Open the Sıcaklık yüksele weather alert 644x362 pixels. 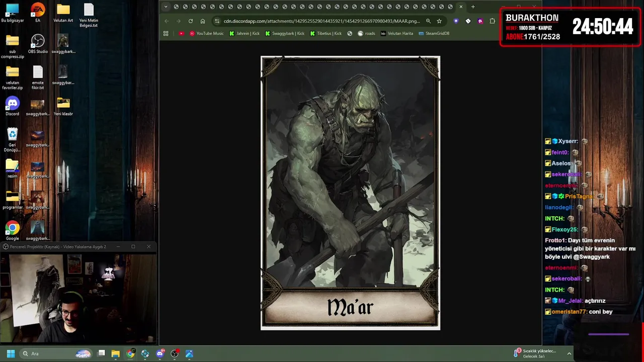[x=534, y=353]
